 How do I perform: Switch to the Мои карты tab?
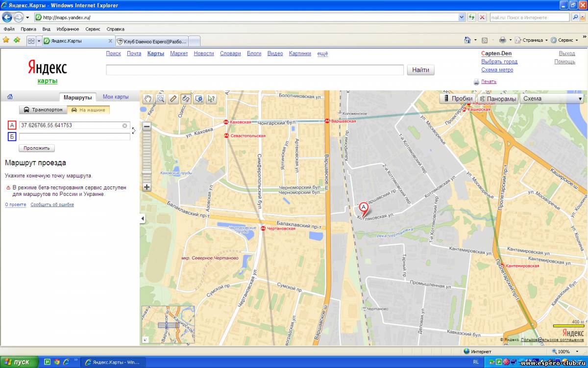tap(116, 97)
